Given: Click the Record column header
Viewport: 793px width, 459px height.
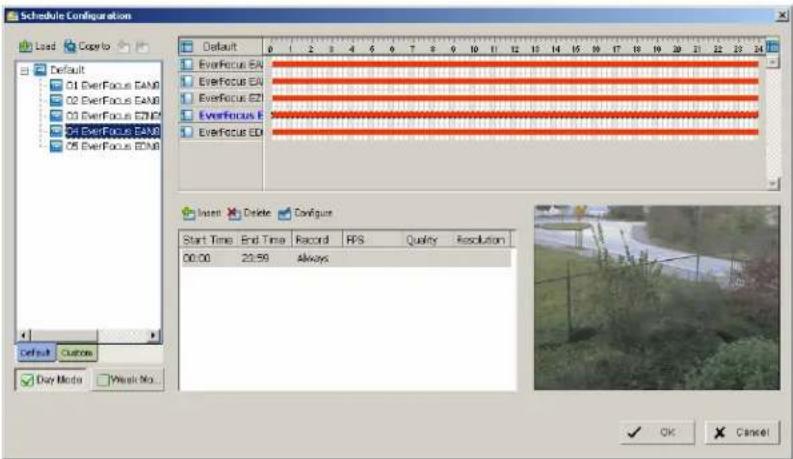Looking at the screenshot, I should pos(317,240).
